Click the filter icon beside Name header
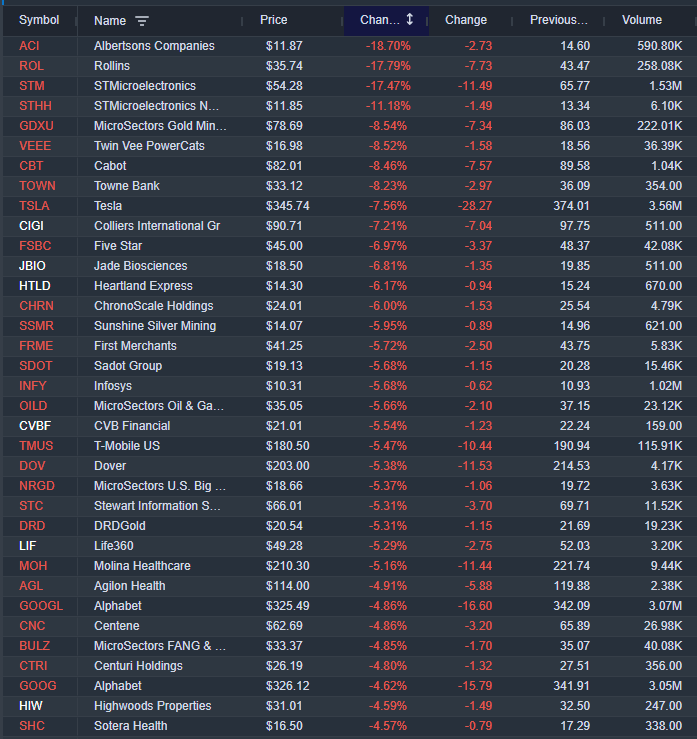The image size is (697, 739). pyautogui.click(x=142, y=21)
